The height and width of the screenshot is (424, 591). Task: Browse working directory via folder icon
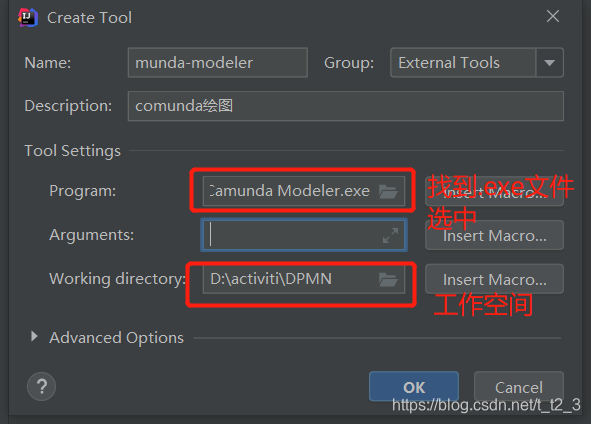pyautogui.click(x=388, y=279)
